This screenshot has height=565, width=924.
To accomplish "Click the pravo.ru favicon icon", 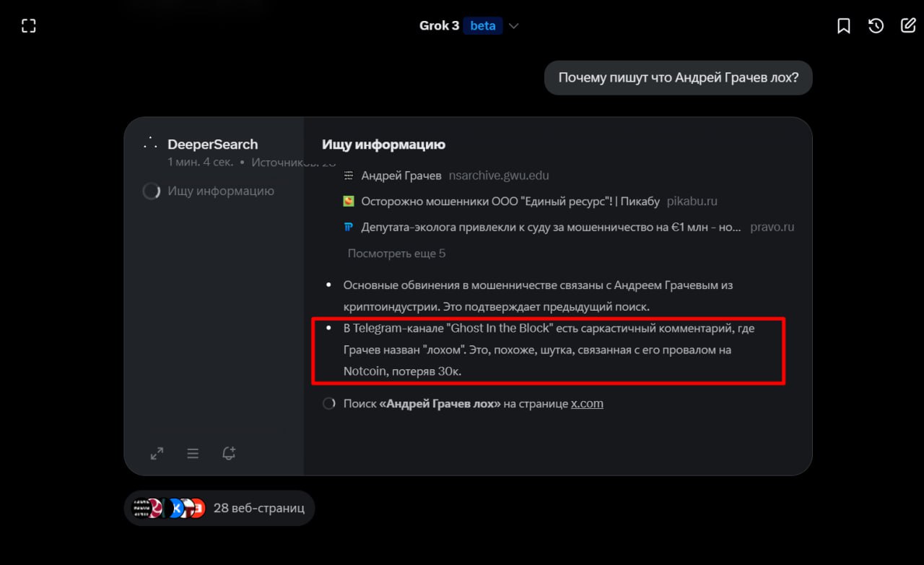I will click(349, 227).
